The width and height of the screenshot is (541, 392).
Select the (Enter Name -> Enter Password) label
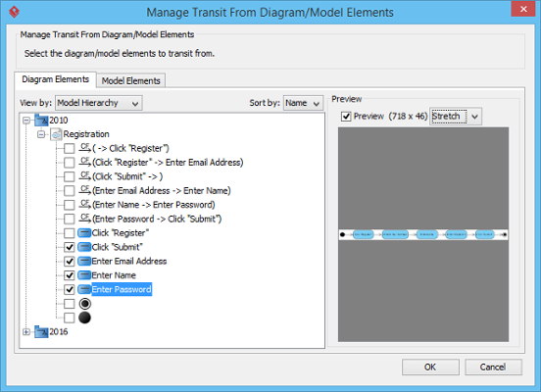point(154,205)
